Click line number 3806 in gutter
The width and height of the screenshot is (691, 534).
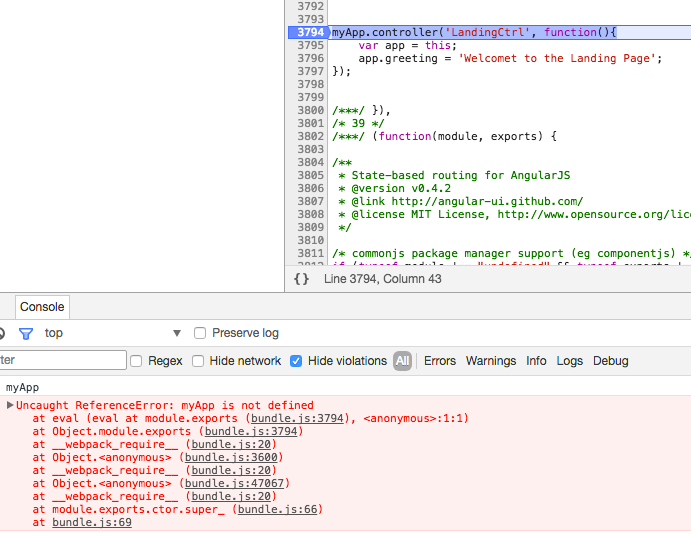click(310, 188)
